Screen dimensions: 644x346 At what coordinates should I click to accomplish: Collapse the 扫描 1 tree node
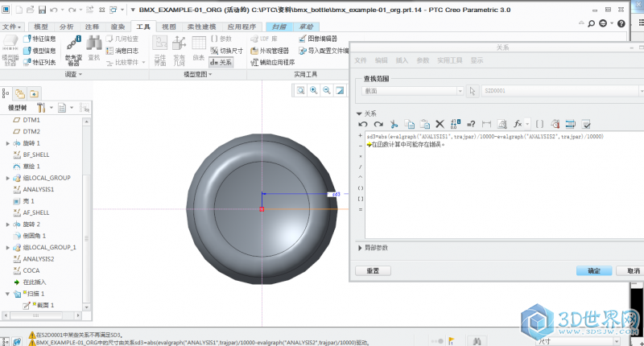pyautogui.click(x=7, y=294)
